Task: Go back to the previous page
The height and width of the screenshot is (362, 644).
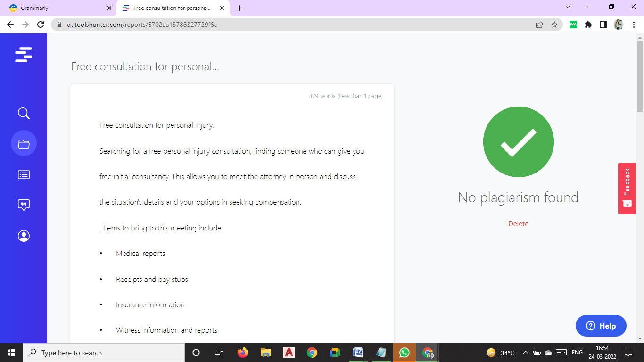Action: [10, 25]
